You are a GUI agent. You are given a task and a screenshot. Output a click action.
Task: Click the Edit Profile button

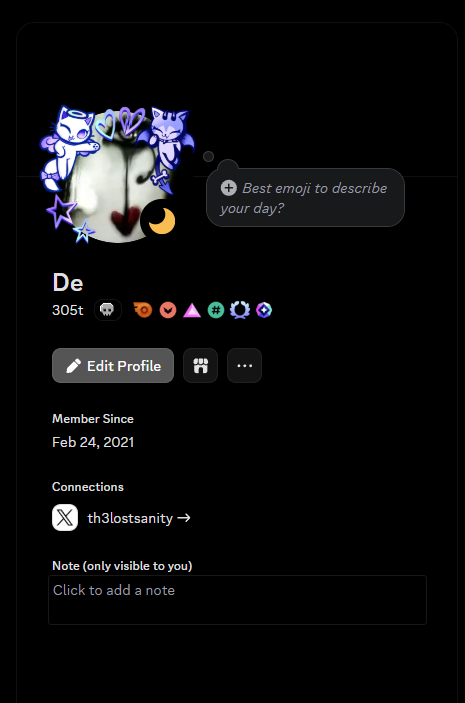113,365
